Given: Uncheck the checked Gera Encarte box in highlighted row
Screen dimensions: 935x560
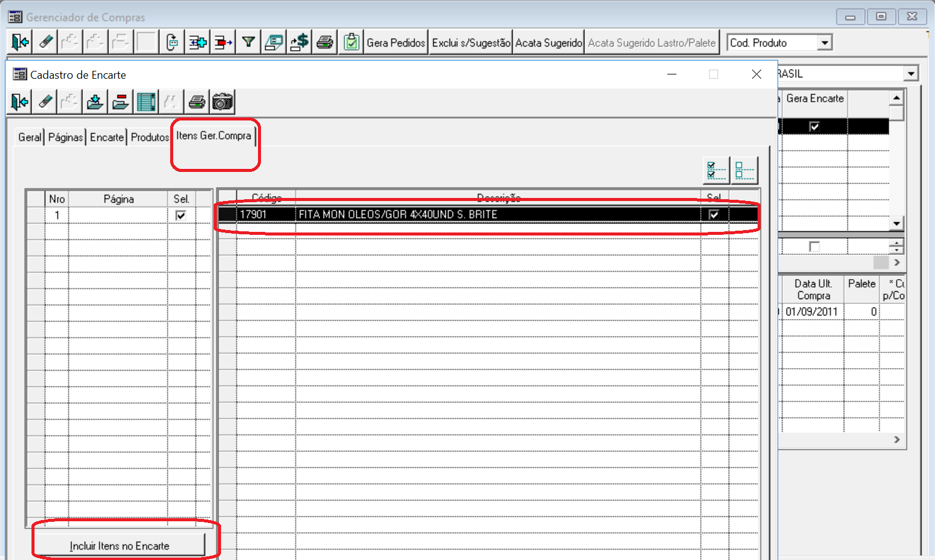Looking at the screenshot, I should [x=814, y=127].
